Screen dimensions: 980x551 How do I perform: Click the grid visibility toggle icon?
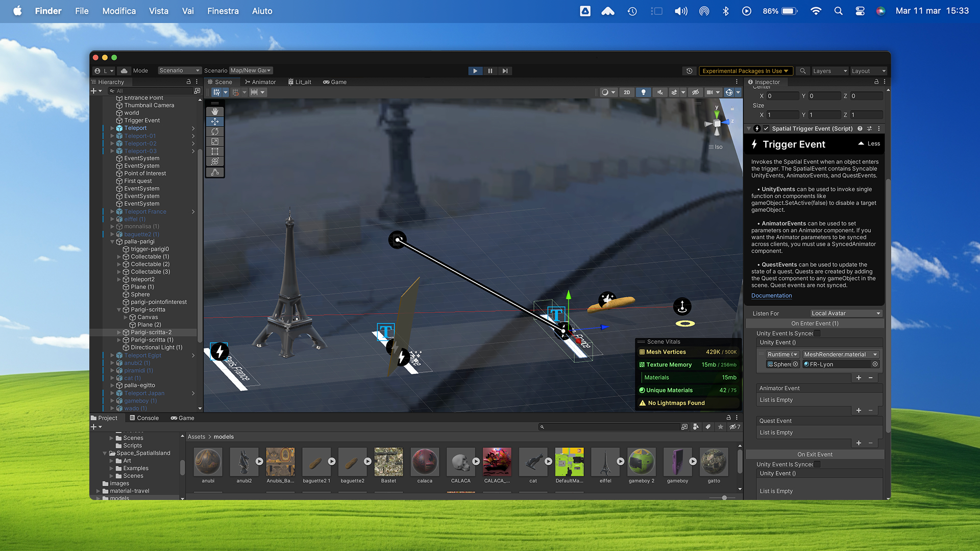point(216,92)
